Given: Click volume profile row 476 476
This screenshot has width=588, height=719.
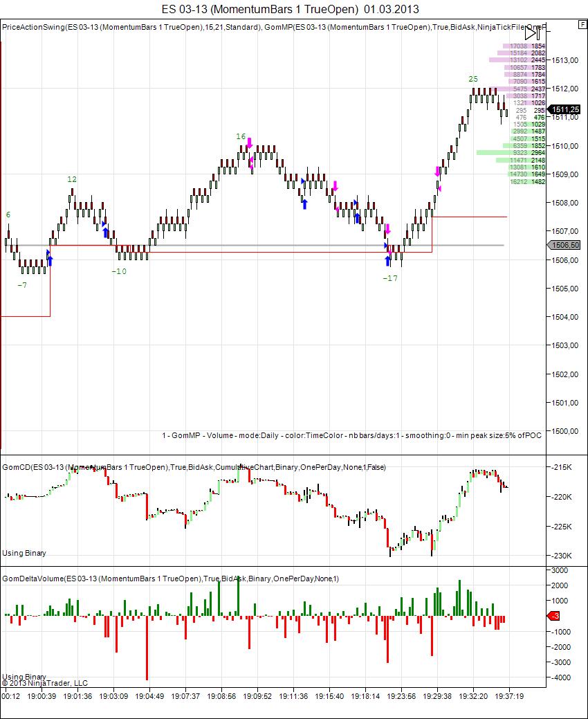Looking at the screenshot, I should pyautogui.click(x=531, y=118).
